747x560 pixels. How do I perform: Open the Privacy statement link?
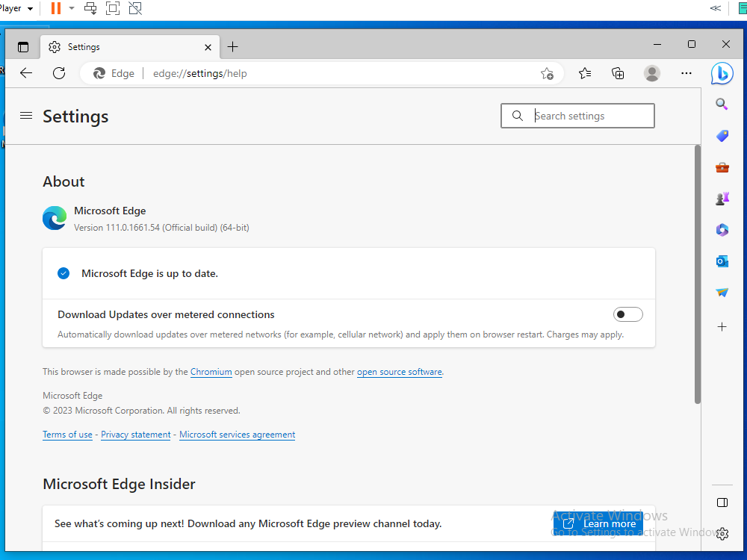(x=135, y=435)
